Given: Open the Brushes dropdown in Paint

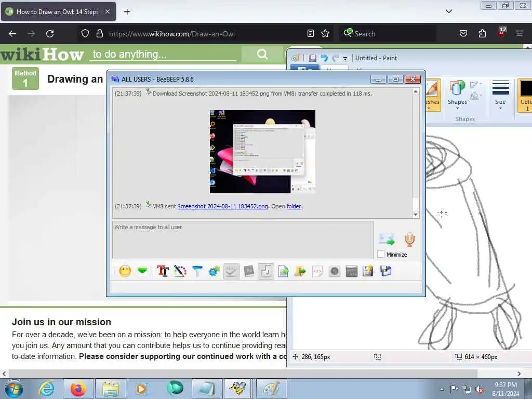Looking at the screenshot, I should click(433, 96).
